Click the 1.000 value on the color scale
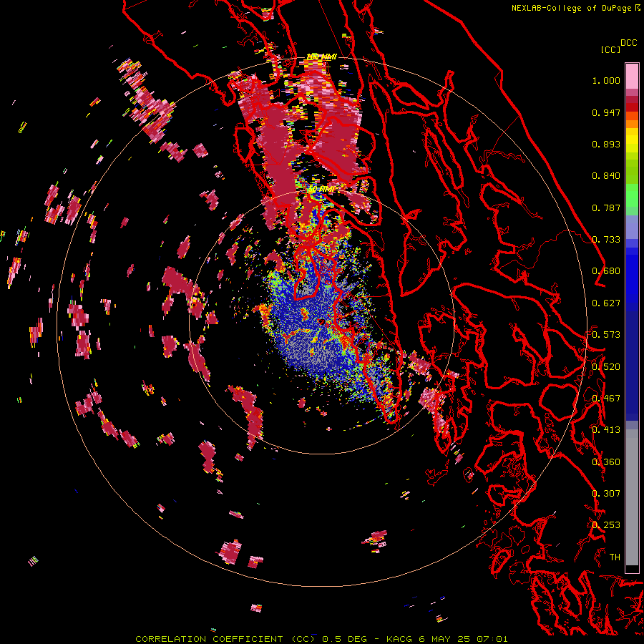 pos(606,80)
